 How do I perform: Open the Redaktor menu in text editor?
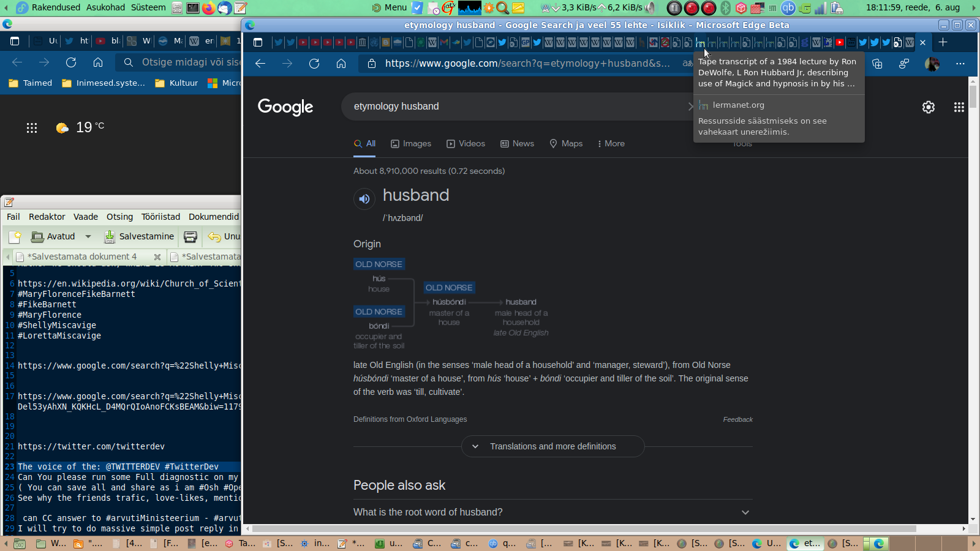47,217
